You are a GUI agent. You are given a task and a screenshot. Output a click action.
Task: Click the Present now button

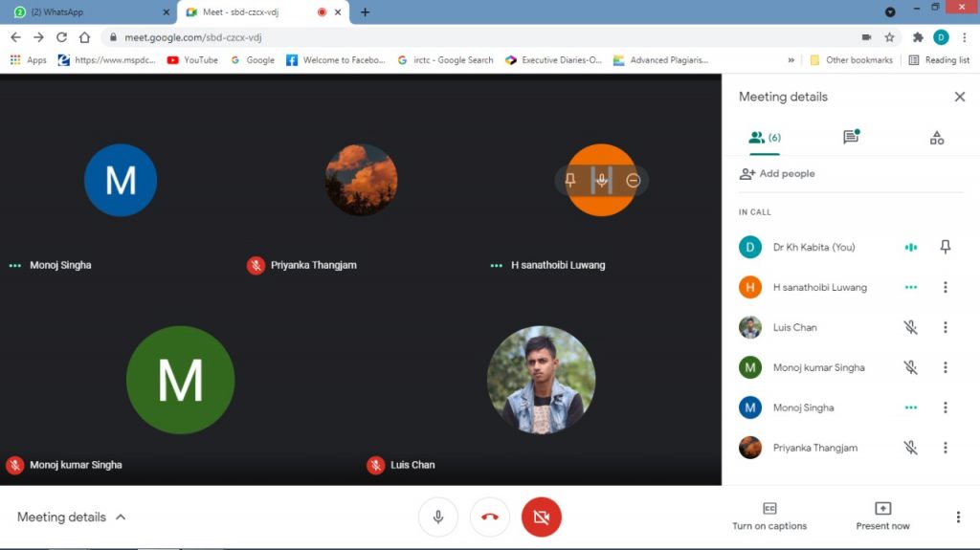(882, 516)
